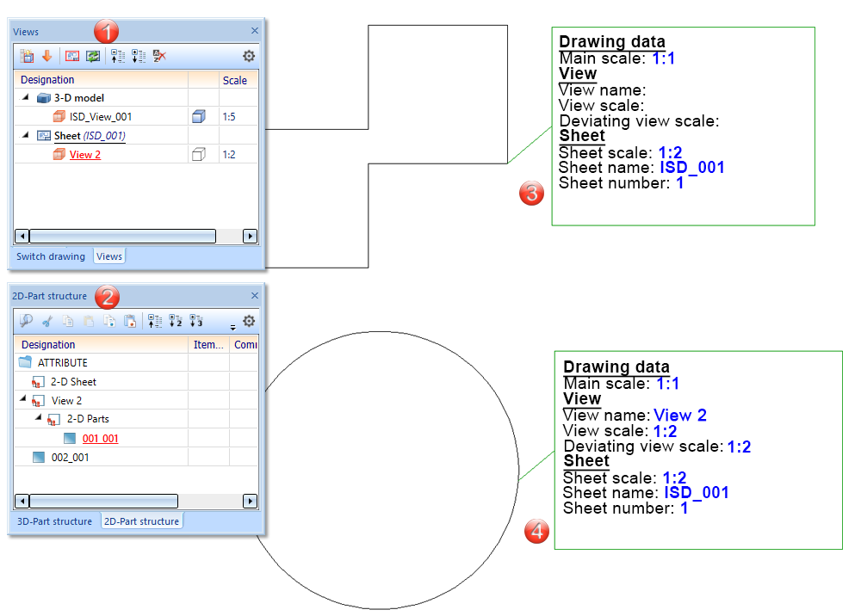Screen dimensions: 861x616
Task: Open the 2D-Part structure settings gear
Action: click(249, 321)
